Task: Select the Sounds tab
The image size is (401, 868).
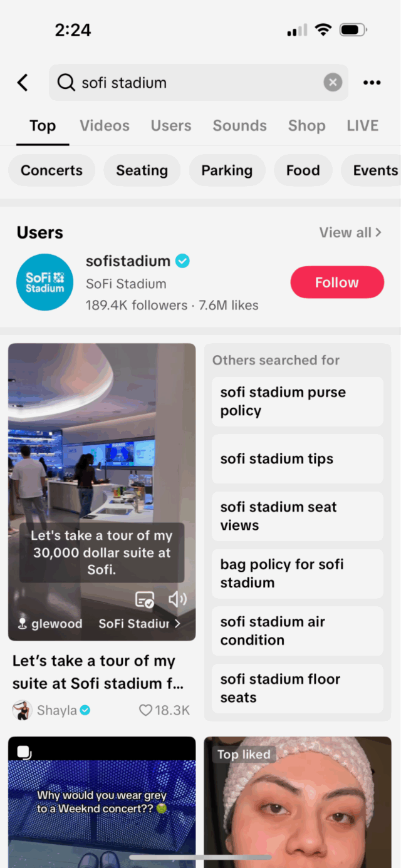Action: tap(239, 125)
